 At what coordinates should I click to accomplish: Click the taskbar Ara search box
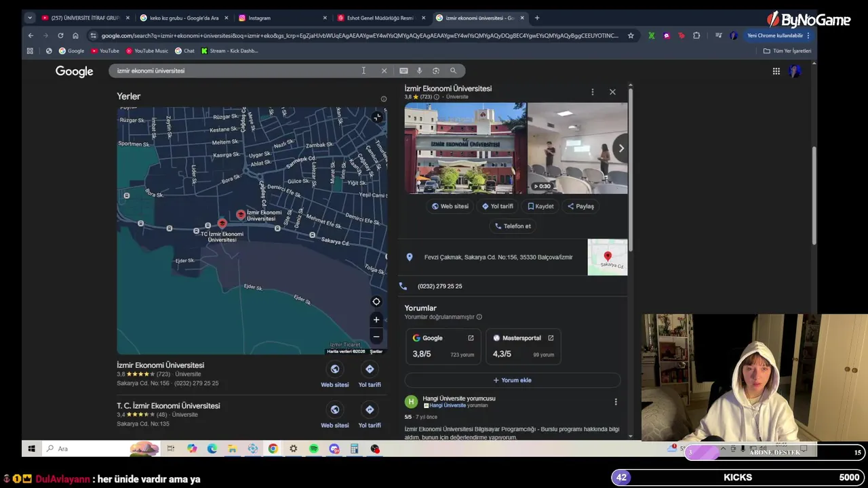point(102,449)
